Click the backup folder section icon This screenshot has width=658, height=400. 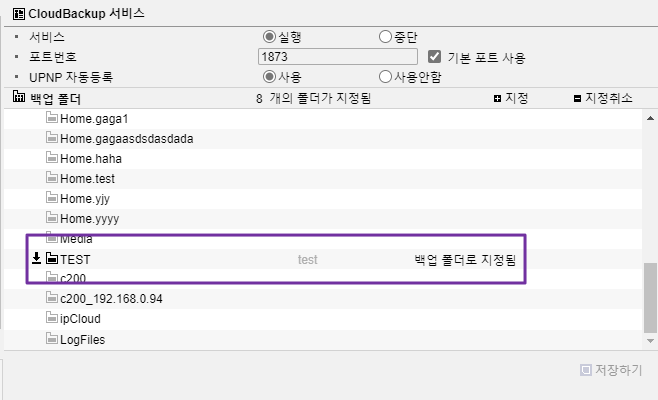coord(18,97)
